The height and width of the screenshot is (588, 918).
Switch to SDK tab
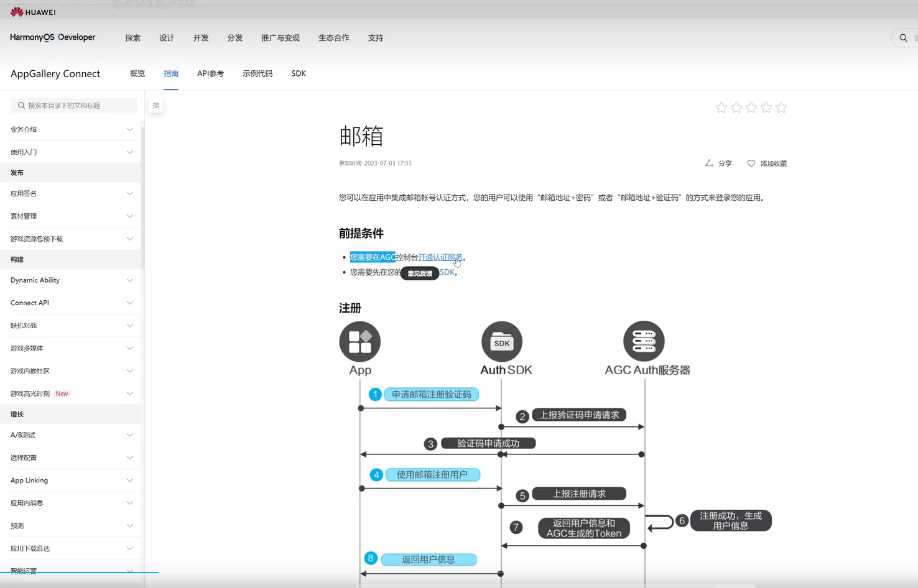pyautogui.click(x=299, y=73)
